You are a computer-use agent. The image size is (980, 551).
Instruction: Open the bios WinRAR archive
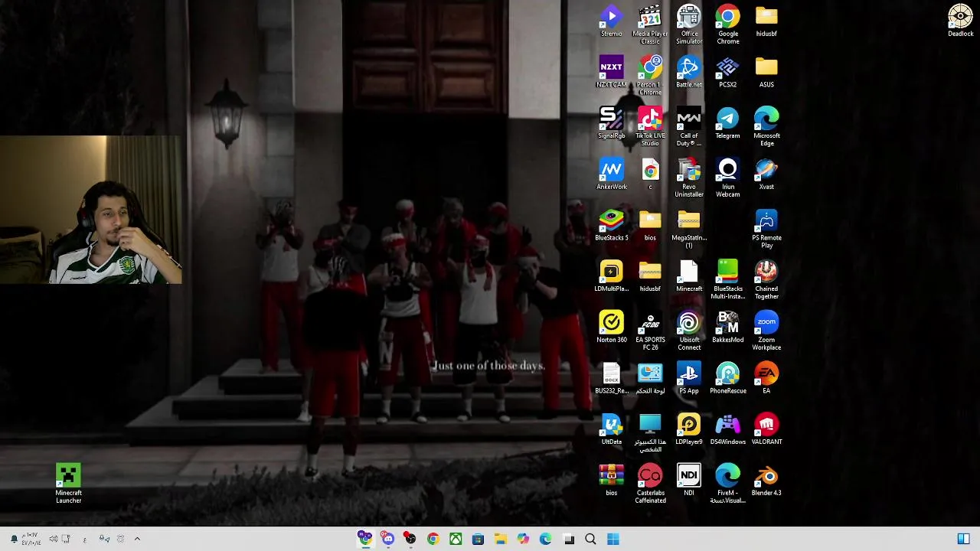[x=611, y=481]
